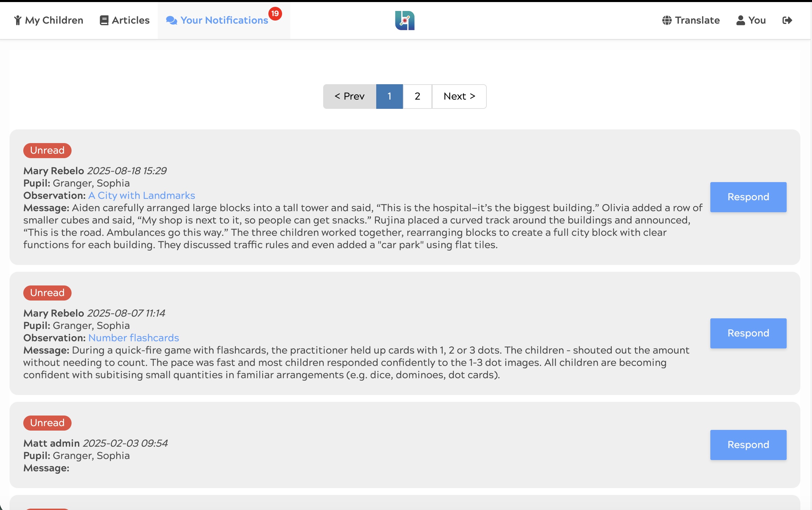This screenshot has width=812, height=510.
Task: Click the < Prev pagination button
Action: tap(350, 97)
